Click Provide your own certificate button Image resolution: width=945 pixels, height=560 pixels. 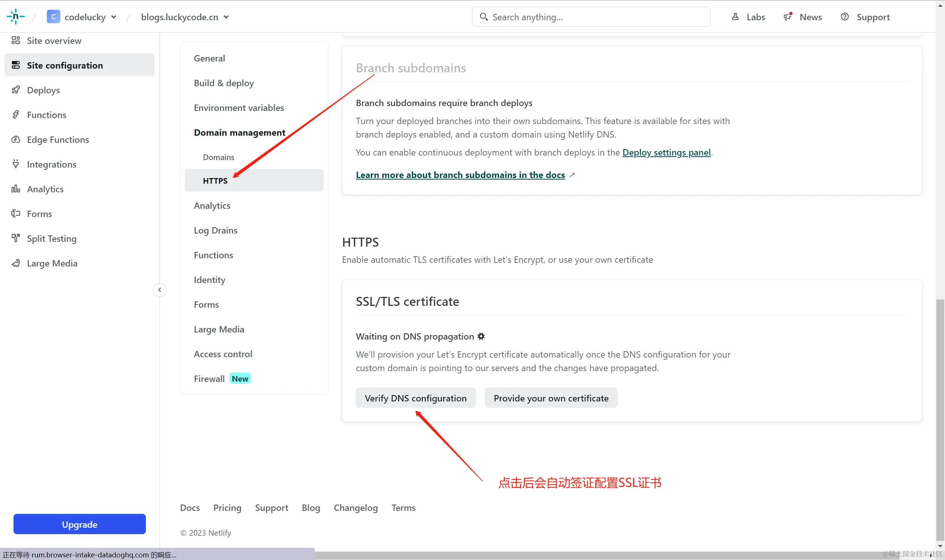[x=551, y=398]
